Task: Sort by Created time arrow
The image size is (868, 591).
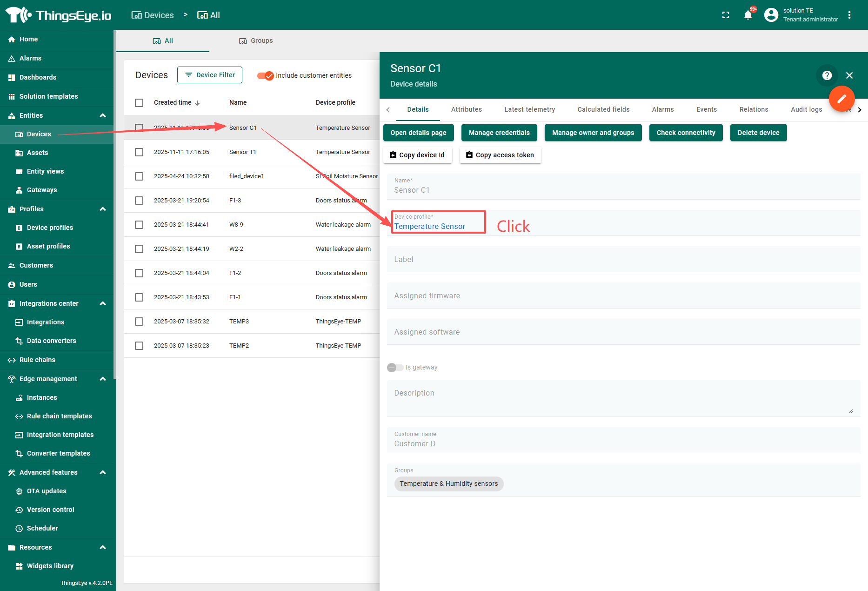Action: (x=197, y=103)
